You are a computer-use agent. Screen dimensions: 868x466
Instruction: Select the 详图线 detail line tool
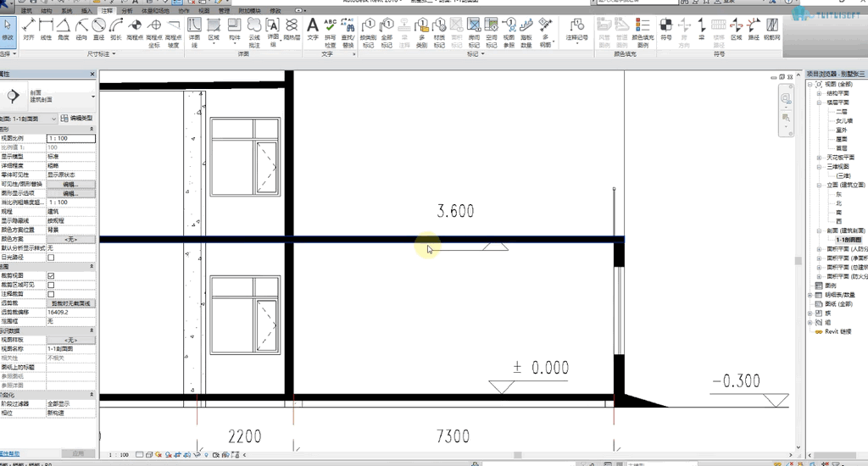[x=194, y=33]
